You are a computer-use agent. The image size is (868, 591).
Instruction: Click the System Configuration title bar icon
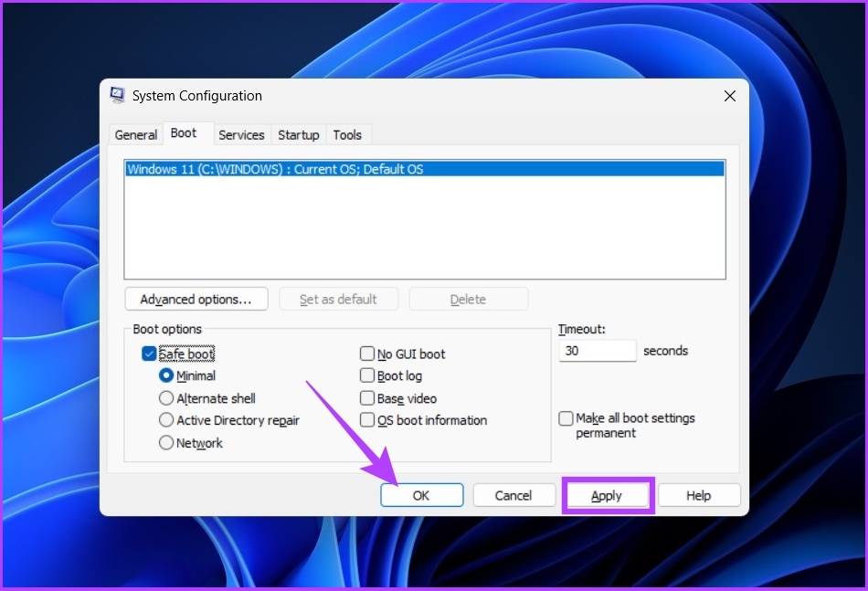[117, 95]
